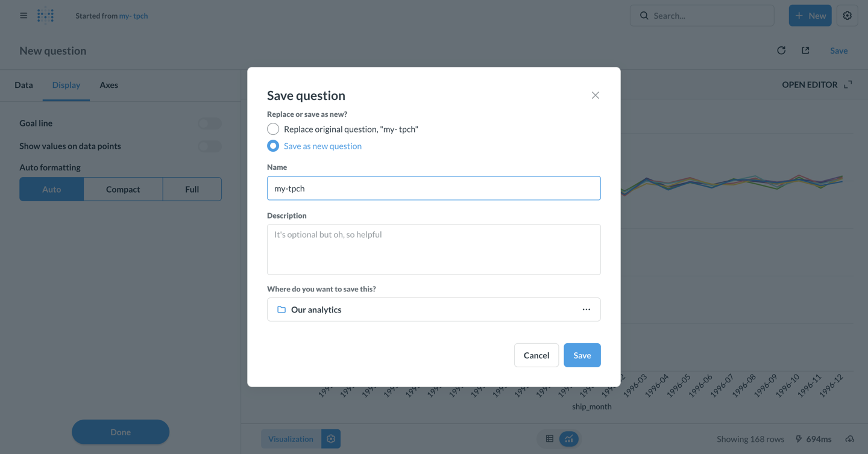Switch to table view icon
The image size is (868, 454).
coord(550,439)
